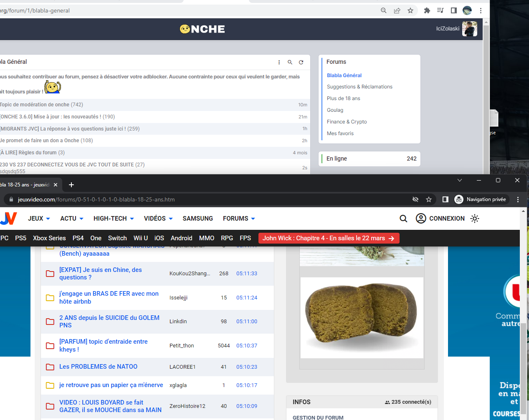Expand the FORUMS dropdown menu
Viewport: 529px width, 420px height.
point(239,219)
